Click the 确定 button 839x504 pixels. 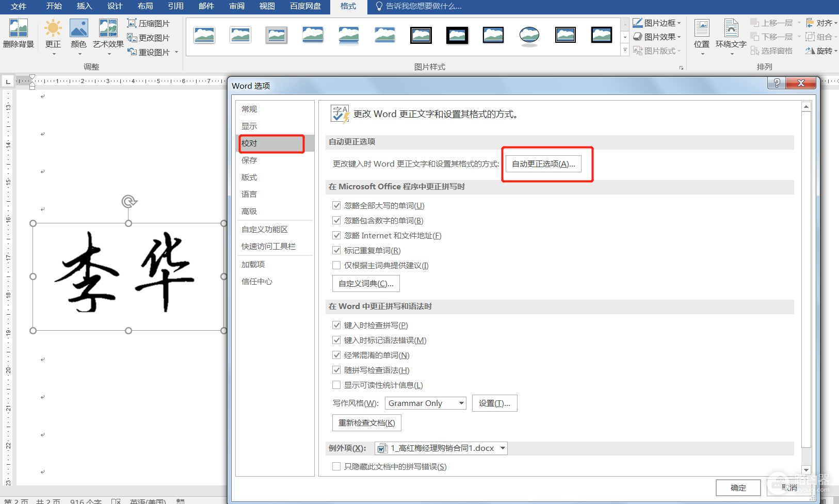[738, 487]
